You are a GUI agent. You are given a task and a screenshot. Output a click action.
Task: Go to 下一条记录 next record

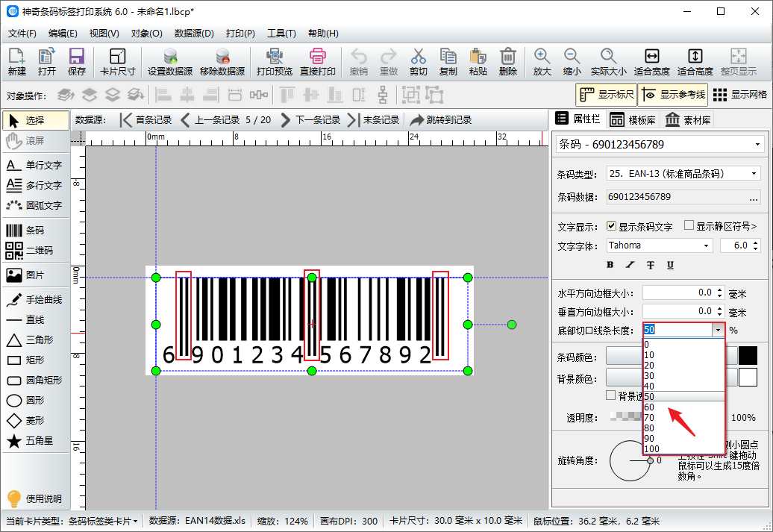310,120
